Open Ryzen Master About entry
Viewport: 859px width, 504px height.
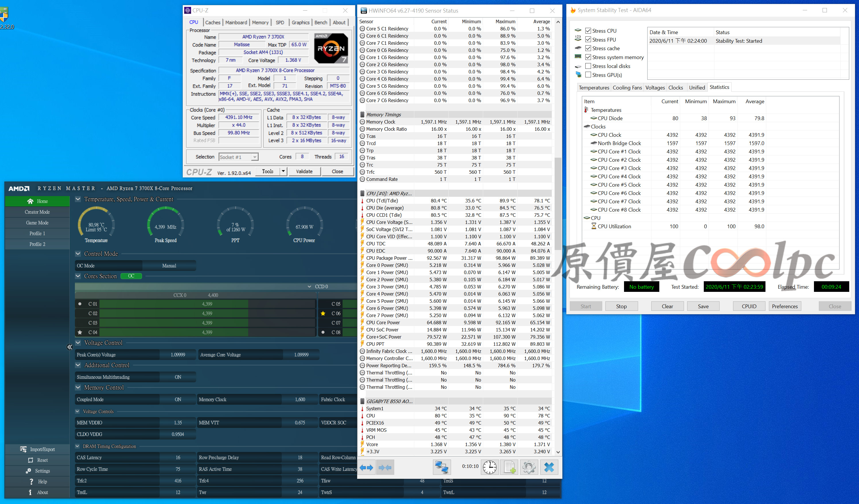pos(38,493)
